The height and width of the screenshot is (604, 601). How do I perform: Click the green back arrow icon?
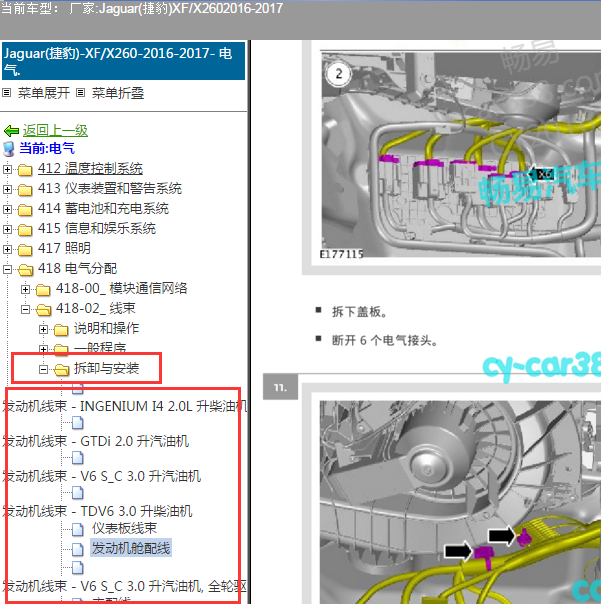pos(11,131)
